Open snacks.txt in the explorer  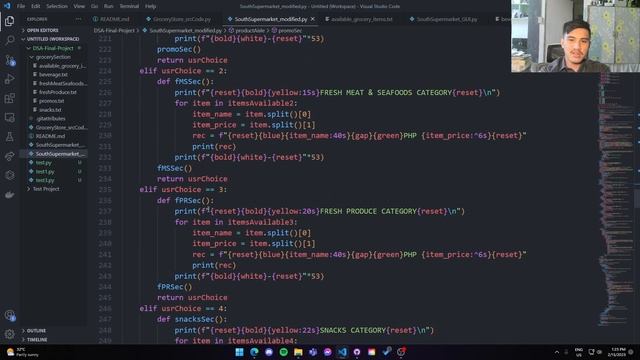click(x=50, y=110)
